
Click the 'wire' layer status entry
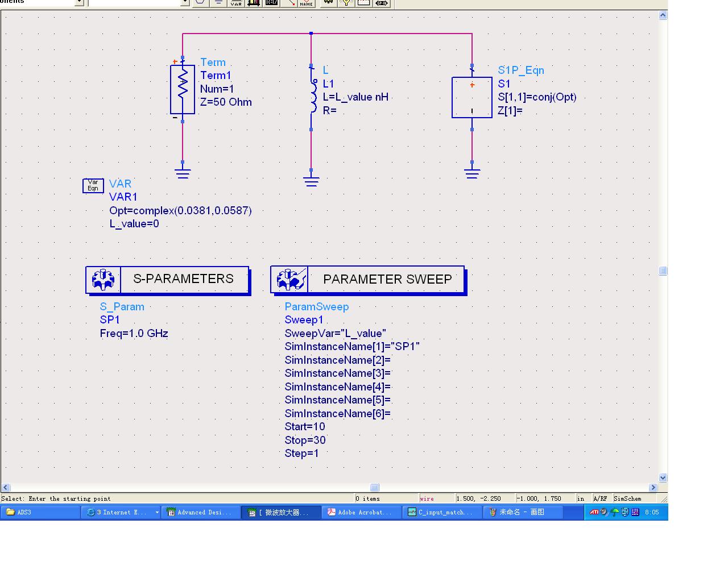pyautogui.click(x=427, y=498)
